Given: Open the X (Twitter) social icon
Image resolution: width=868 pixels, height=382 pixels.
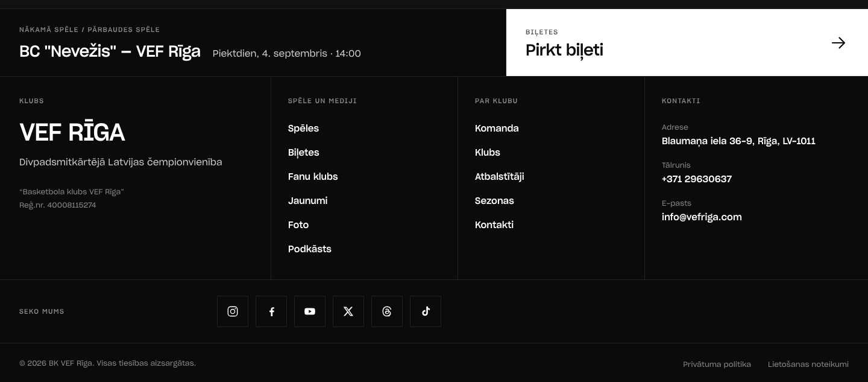Looking at the screenshot, I should 348,311.
